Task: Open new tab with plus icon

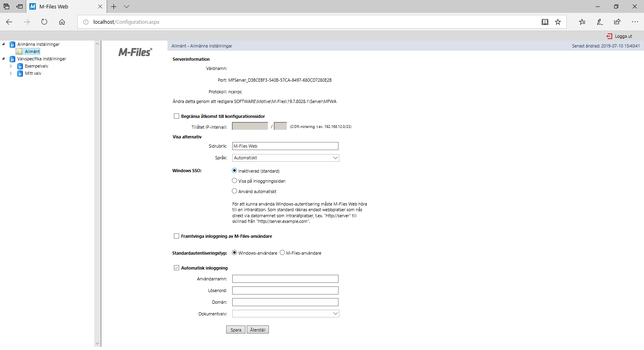Action: click(x=114, y=6)
